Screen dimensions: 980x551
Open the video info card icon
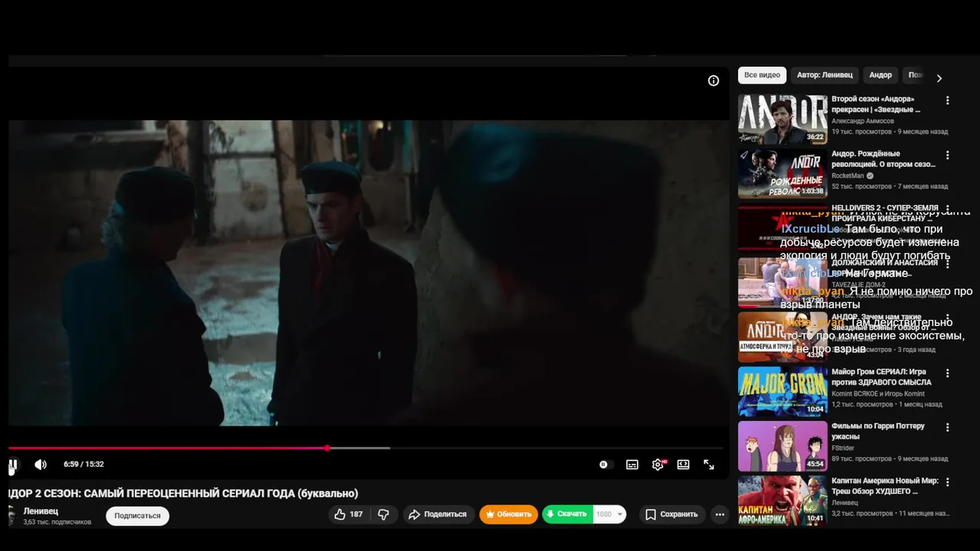point(714,81)
